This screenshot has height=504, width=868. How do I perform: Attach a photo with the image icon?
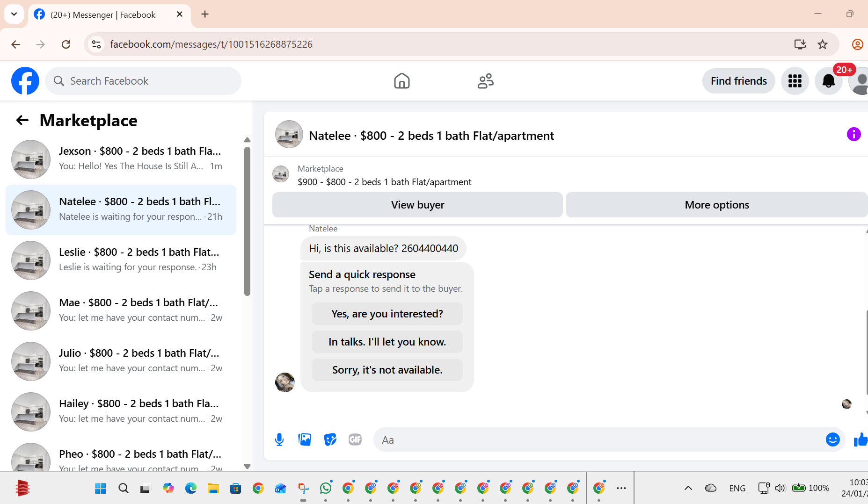305,439
